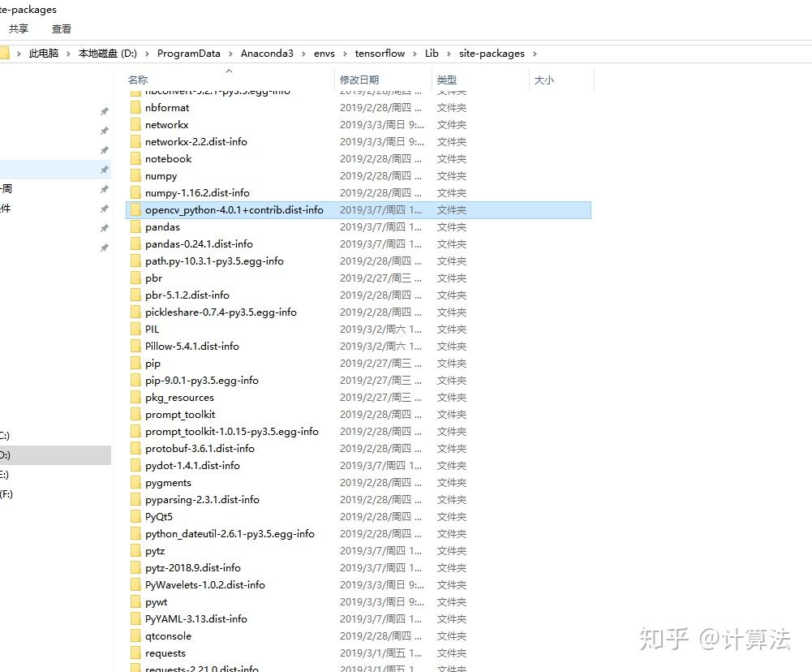This screenshot has height=672, width=812.
Task: Click the prompt_toolkit folder icon
Action: (x=135, y=414)
